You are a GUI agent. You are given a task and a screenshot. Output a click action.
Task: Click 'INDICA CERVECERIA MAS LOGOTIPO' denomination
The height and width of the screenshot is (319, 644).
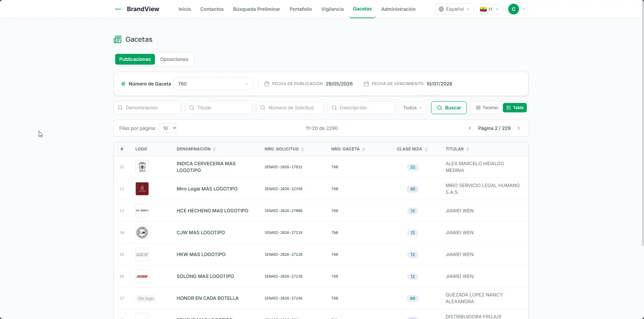206,167
